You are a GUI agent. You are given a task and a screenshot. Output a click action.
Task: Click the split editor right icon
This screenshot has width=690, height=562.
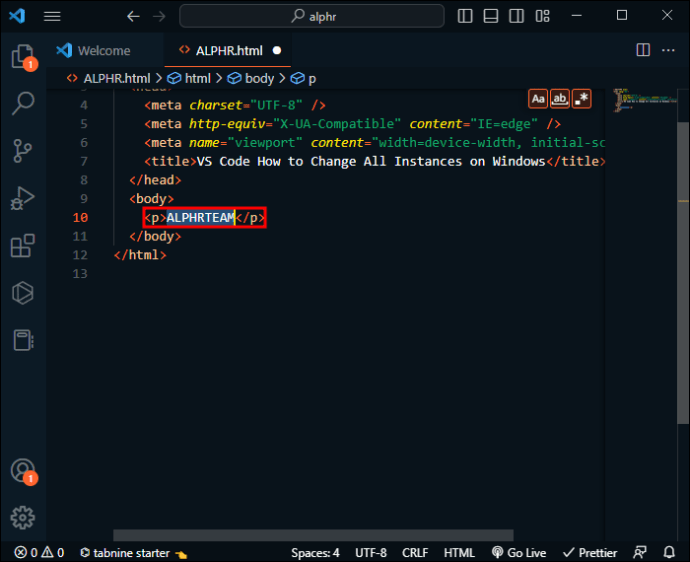(642, 51)
